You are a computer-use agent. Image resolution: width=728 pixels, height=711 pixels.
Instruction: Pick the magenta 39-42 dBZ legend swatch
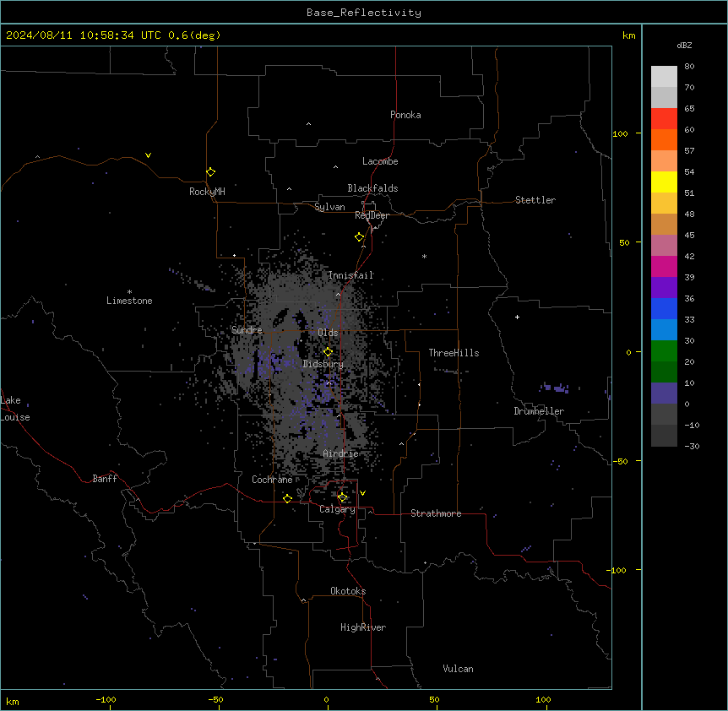coord(664,266)
